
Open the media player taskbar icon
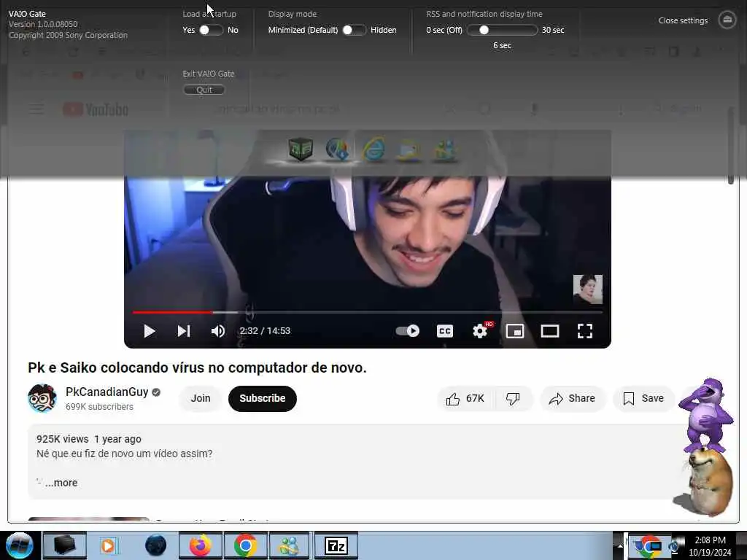coord(109,545)
